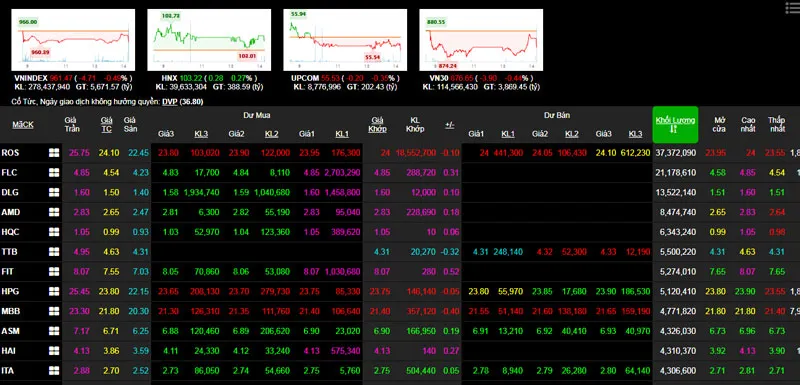Sort by the Giá Khớp column header
The height and width of the screenshot is (385, 800).
coord(377,124)
